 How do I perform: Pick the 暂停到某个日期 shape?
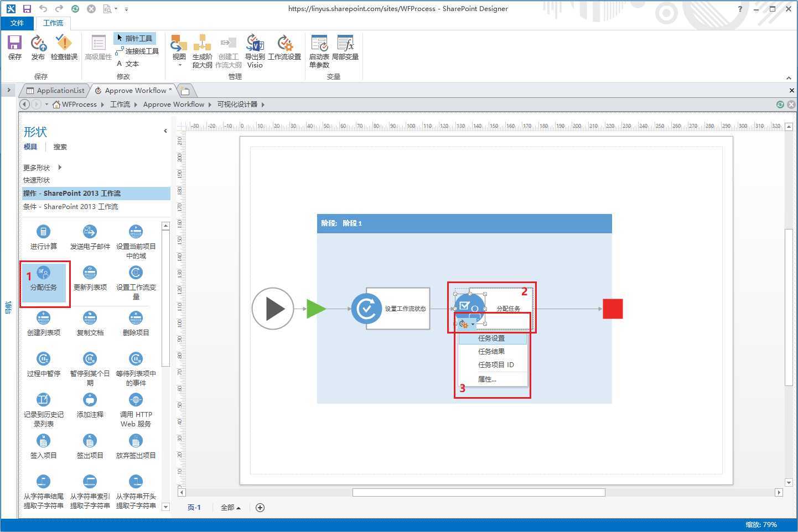click(90, 369)
